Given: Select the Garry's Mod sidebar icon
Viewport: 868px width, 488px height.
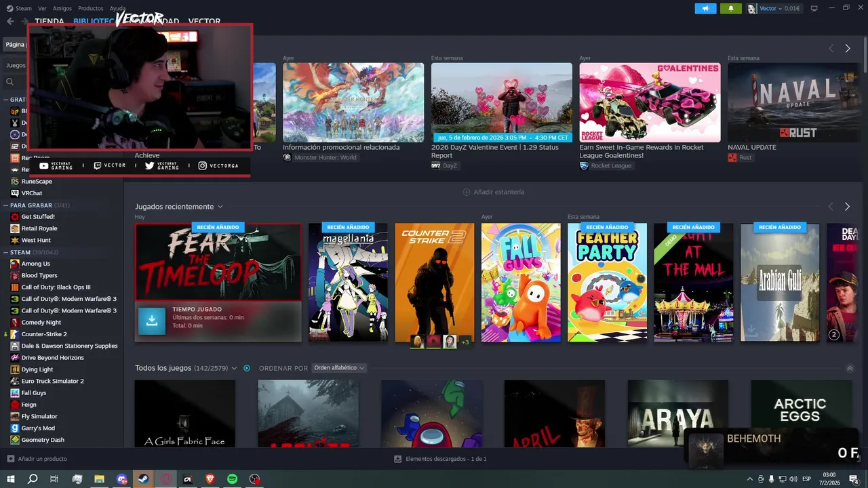Looking at the screenshot, I should pyautogui.click(x=15, y=428).
